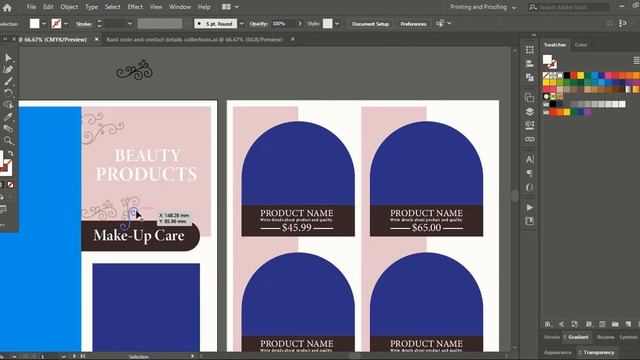Switch to the Color panel tab

click(x=581, y=45)
